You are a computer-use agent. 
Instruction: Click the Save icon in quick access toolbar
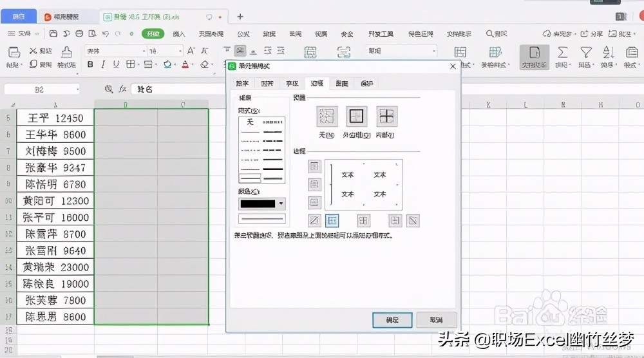[x=53, y=33]
